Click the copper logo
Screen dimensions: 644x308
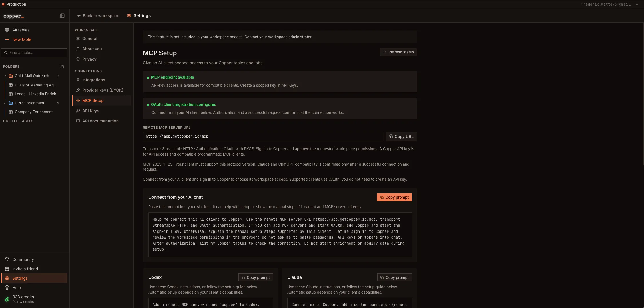tap(13, 16)
